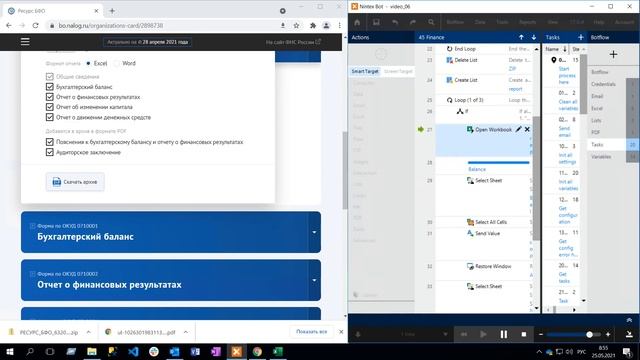Image resolution: width=640 pixels, height=360 pixels.
Task: Collapse the run panel with double chevron
Action: tap(629, 320)
